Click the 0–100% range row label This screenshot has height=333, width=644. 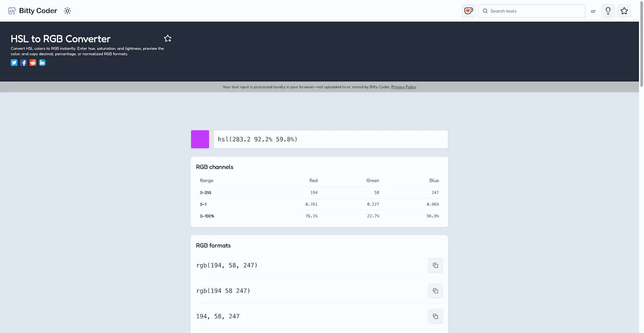[x=207, y=216]
